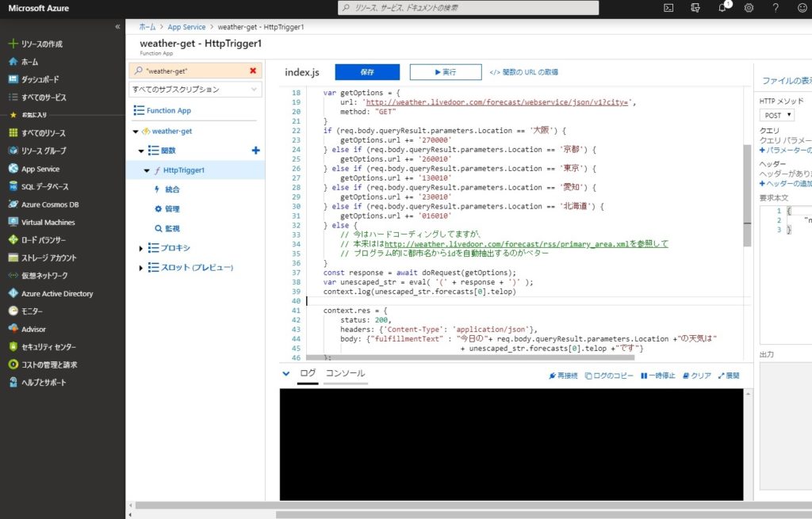Click 再接続 in the log toolbar

563,376
